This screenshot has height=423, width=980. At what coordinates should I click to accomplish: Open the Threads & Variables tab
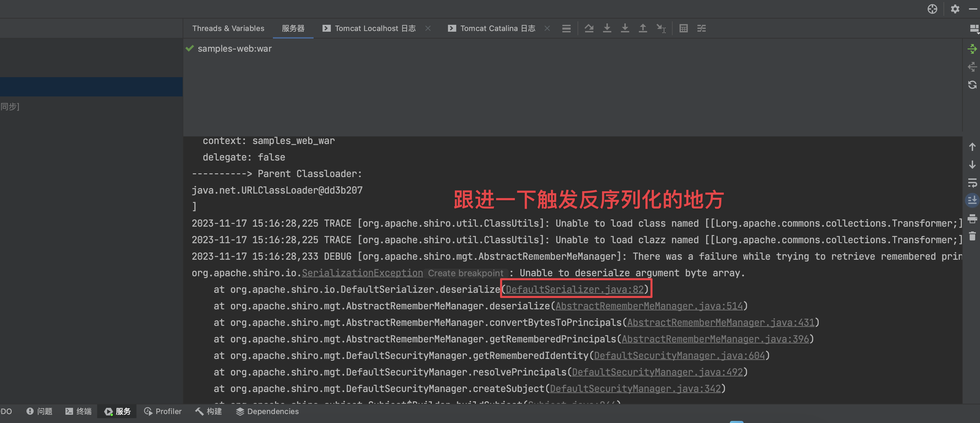coord(228,29)
